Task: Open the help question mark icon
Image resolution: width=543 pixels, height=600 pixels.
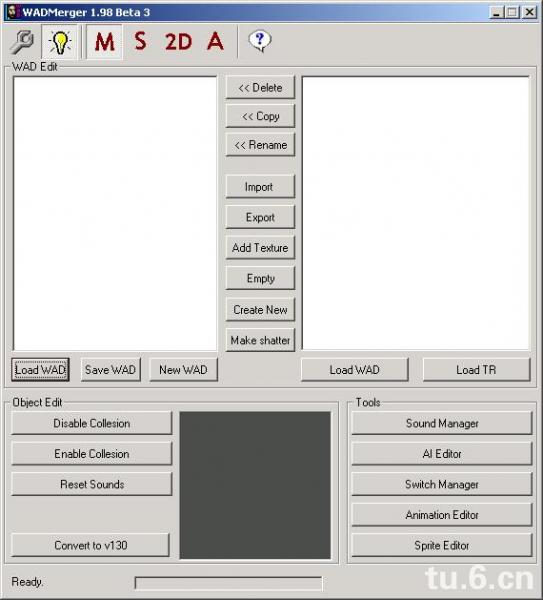Action: click(260, 41)
